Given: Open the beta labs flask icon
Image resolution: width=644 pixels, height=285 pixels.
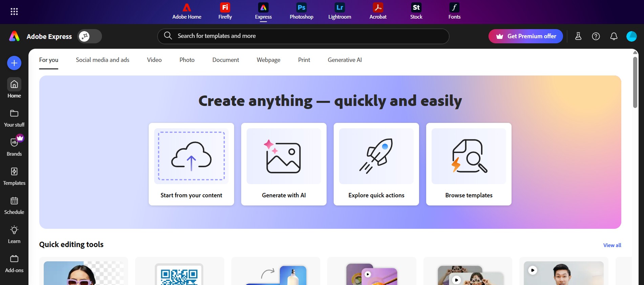Looking at the screenshot, I should click(x=578, y=36).
